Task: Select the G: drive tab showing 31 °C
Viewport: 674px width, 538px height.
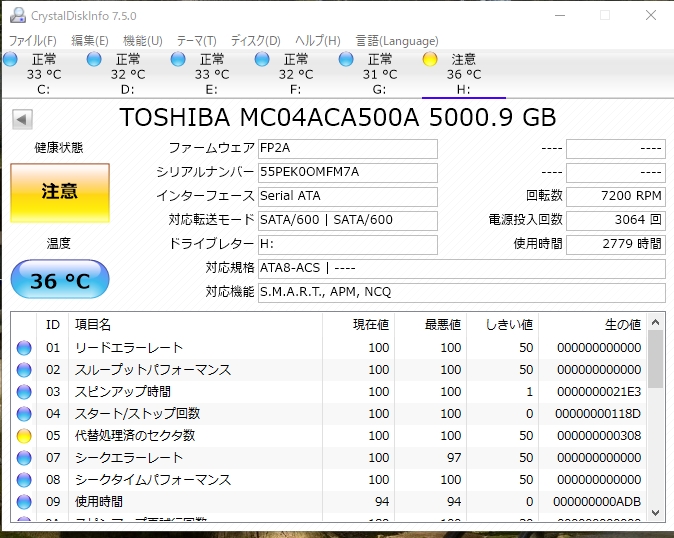Action: click(x=380, y=74)
